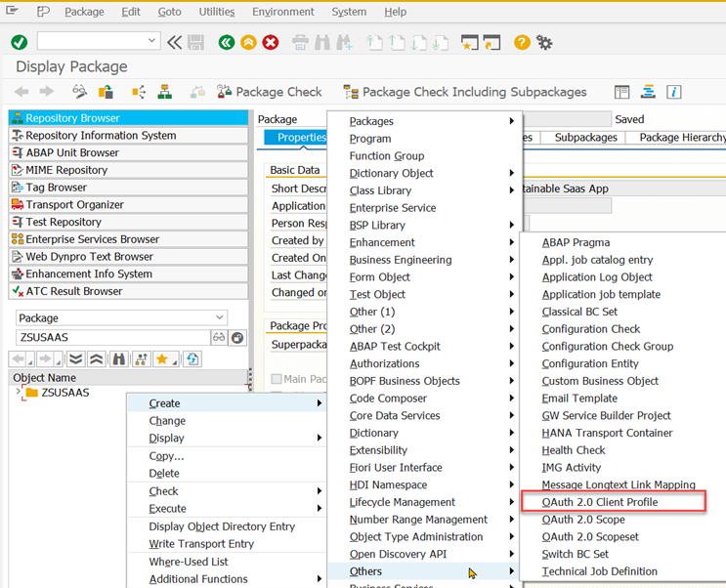Select HANA Transport Container entry

tap(607, 433)
